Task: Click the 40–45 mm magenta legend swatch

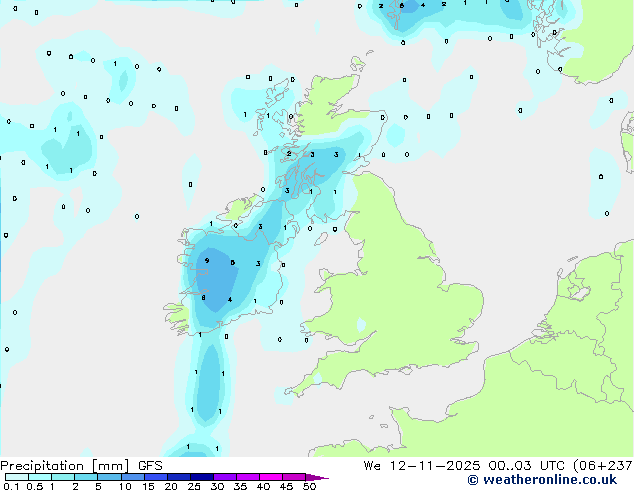Action: 271,477
